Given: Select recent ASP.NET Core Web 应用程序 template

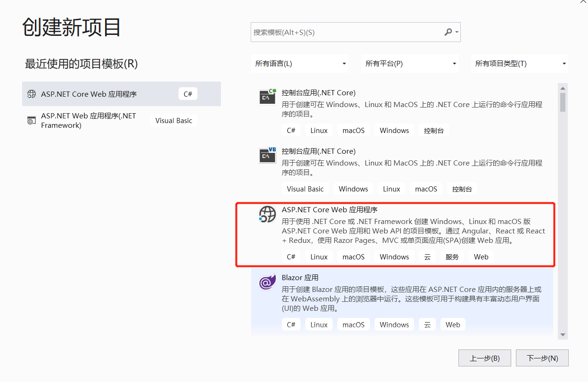Looking at the screenshot, I should (x=122, y=94).
